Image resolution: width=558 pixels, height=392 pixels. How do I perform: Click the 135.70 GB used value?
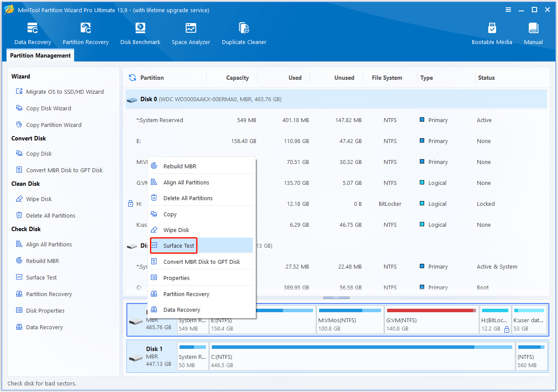296,183
